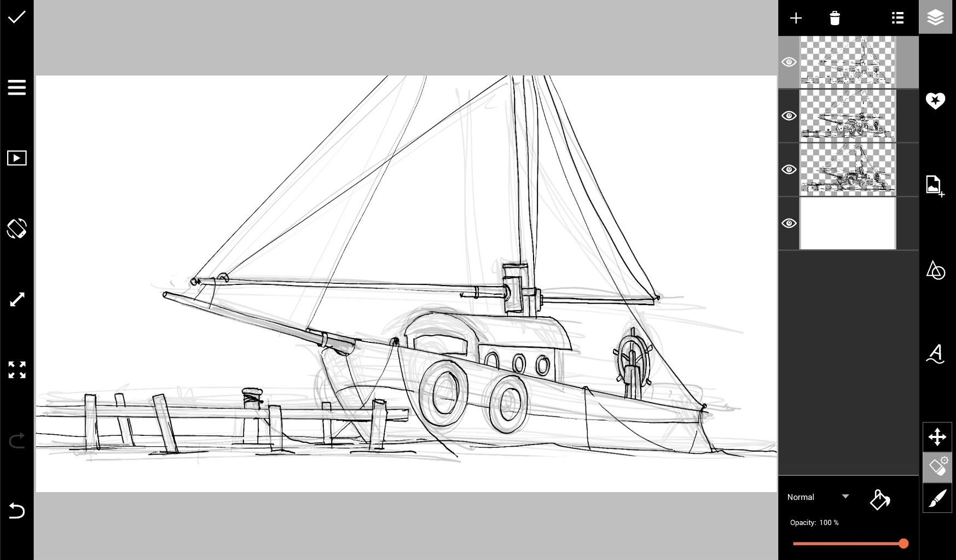Insert an image as a layer

tap(936, 186)
